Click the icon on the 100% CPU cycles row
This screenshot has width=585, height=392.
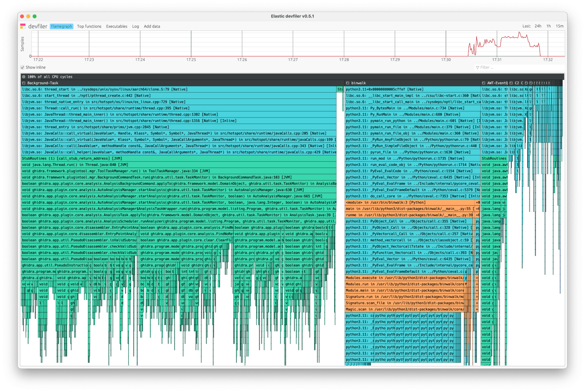tap(24, 77)
